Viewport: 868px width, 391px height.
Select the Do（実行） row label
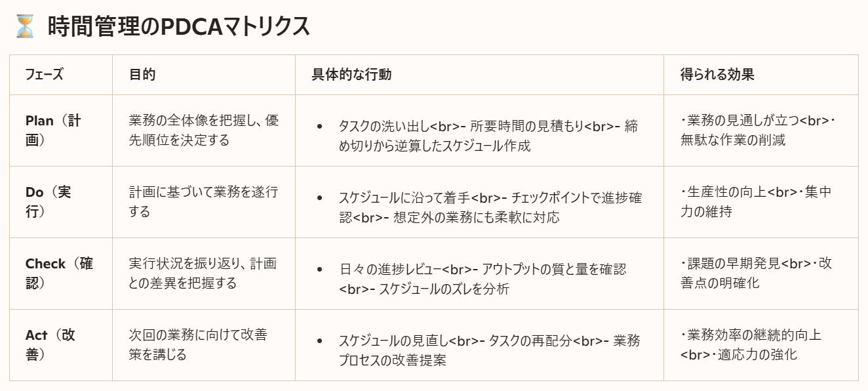point(49,202)
